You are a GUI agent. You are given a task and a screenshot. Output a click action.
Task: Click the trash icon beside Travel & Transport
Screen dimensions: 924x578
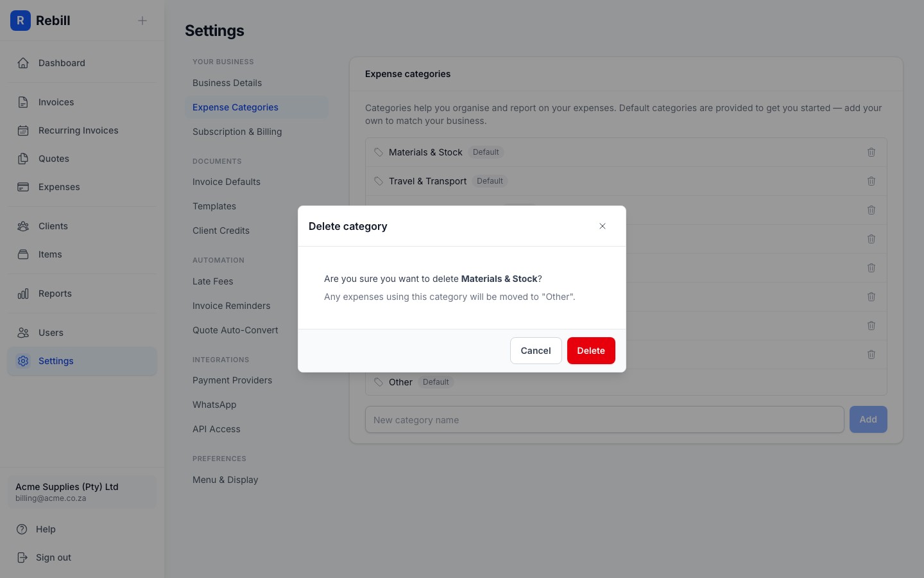point(871,181)
